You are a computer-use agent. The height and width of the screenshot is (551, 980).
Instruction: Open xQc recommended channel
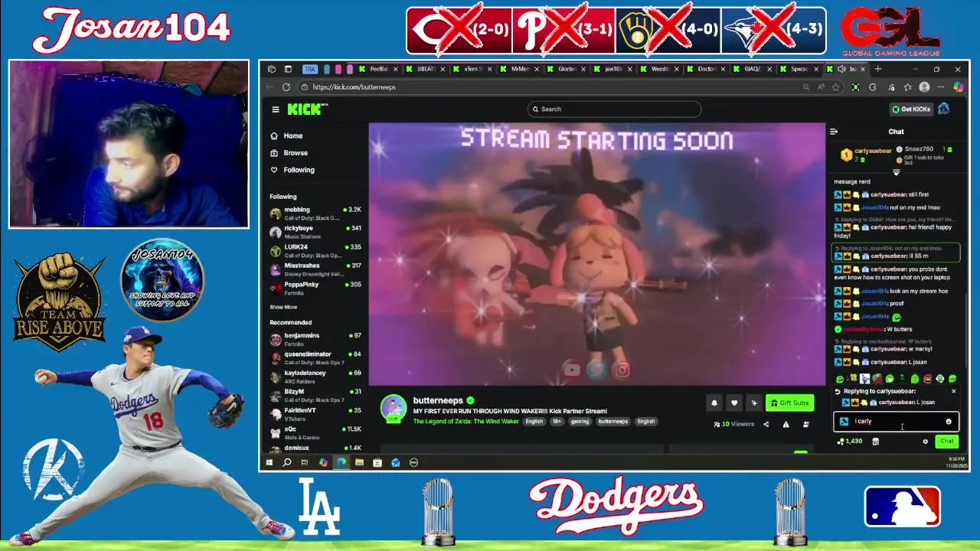315,432
